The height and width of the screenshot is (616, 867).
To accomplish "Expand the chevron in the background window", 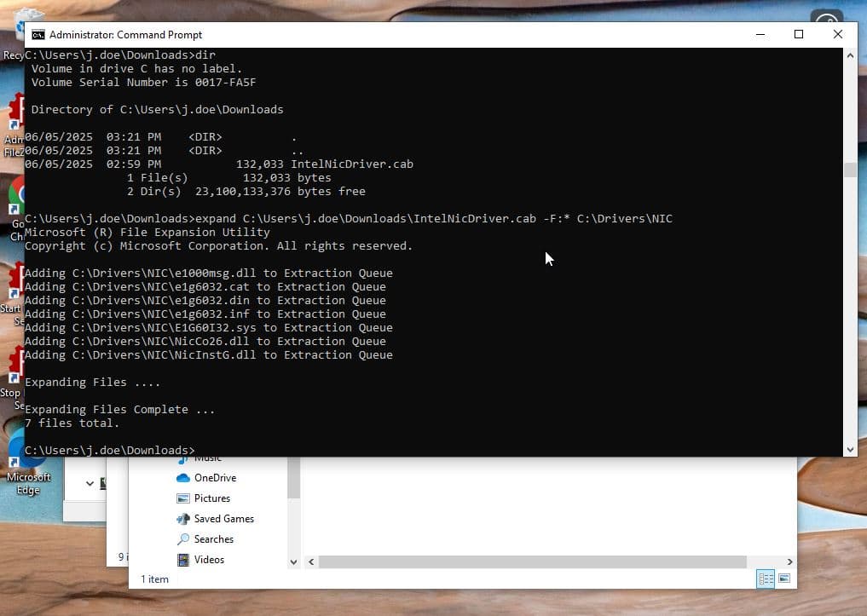I will tap(90, 483).
